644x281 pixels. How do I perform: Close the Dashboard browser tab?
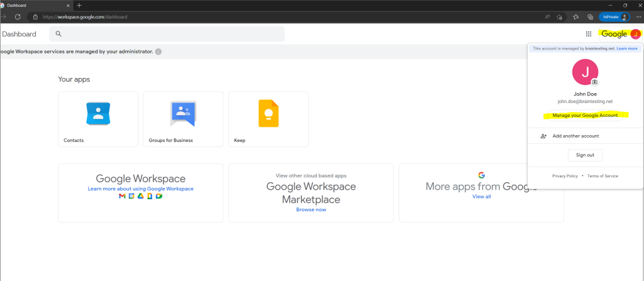coord(69,5)
